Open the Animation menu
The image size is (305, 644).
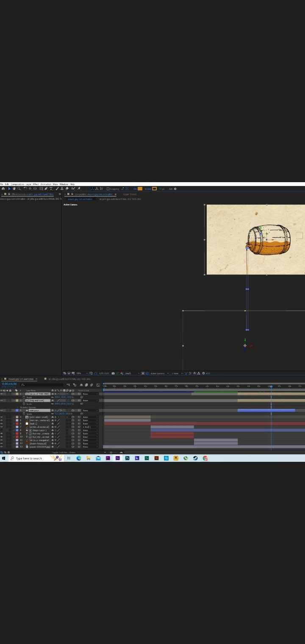click(x=46, y=184)
